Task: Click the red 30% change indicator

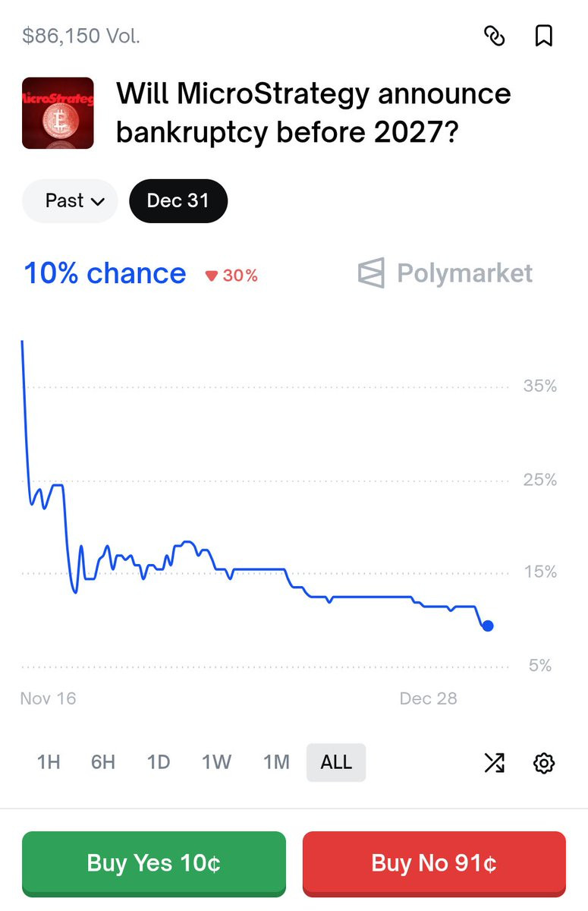Action: click(x=232, y=276)
